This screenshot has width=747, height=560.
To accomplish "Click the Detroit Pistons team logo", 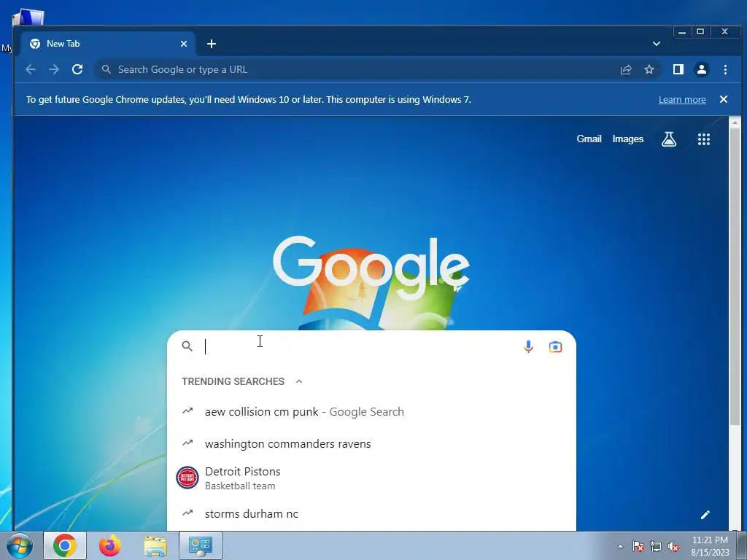I will click(187, 478).
